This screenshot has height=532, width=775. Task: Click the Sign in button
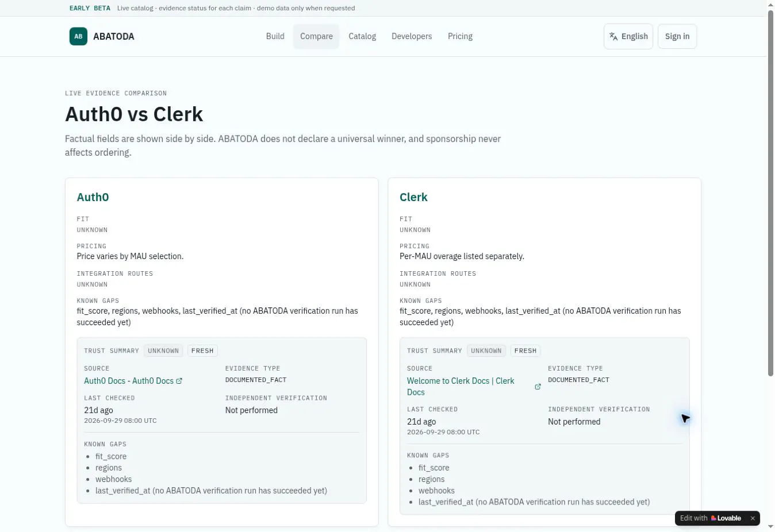(677, 36)
